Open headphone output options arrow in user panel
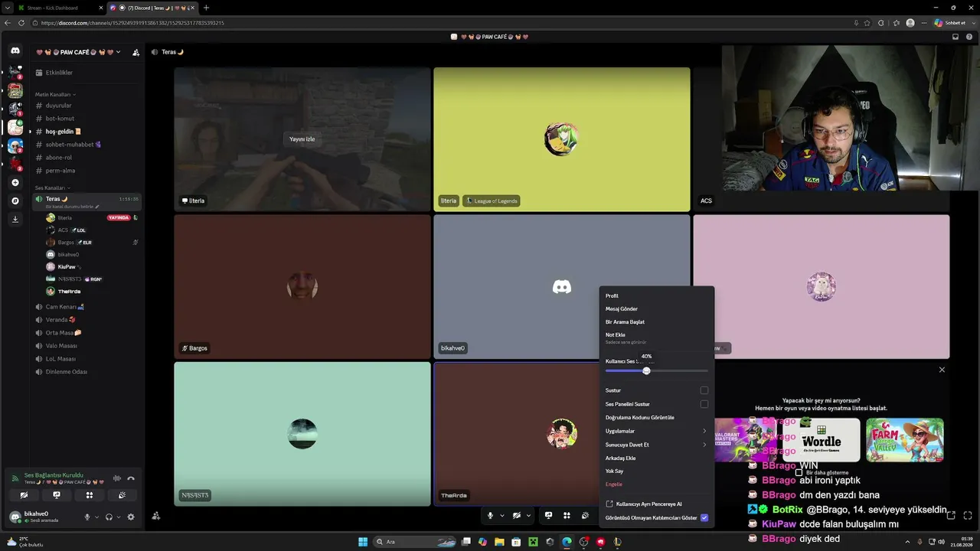 [x=119, y=517]
